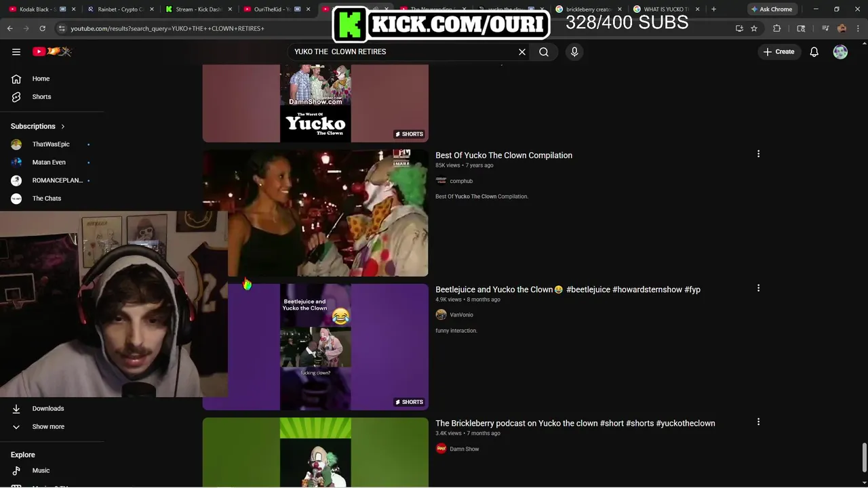Open Damn Show channel

pos(465,449)
